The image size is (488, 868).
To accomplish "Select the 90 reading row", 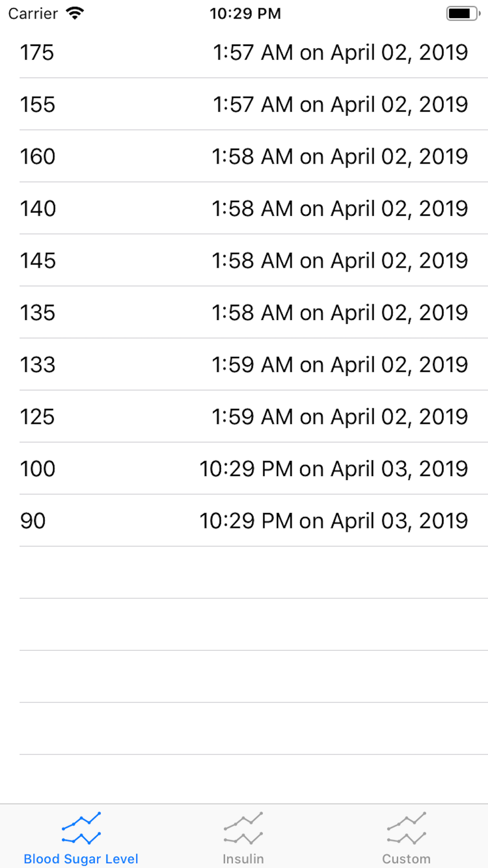I will click(x=244, y=521).
